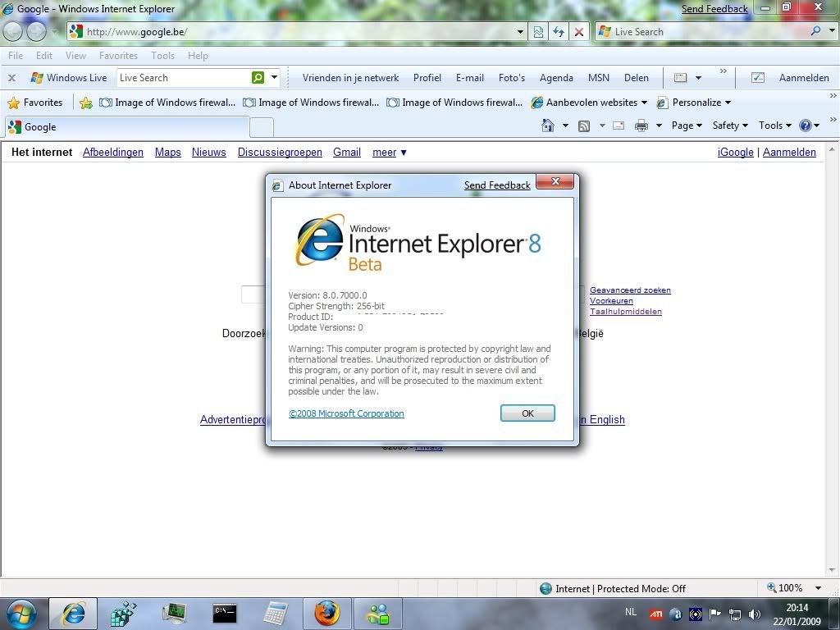Open the View menu
840x630 pixels.
coord(75,56)
